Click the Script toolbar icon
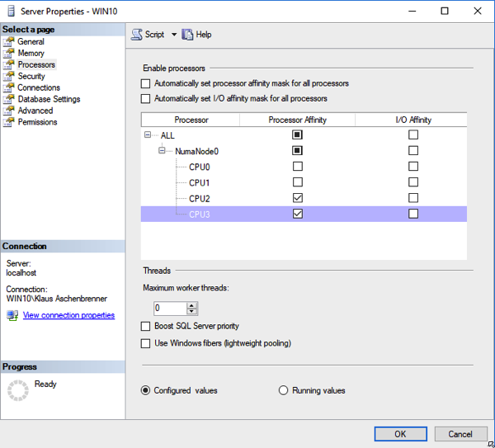Viewport: 495px width, 448px height. (137, 35)
